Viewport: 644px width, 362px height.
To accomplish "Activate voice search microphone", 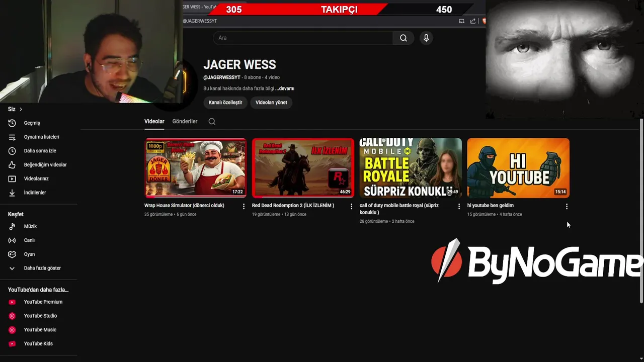I will 426,38.
